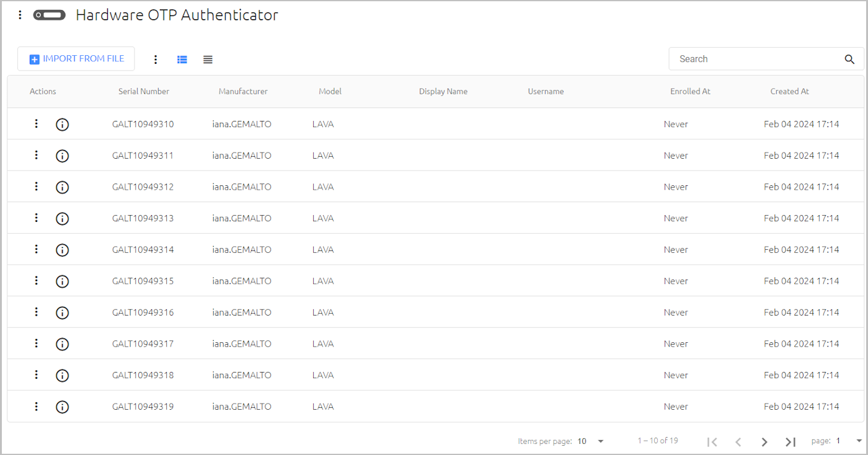Open actions menu for GALT10949319 row
868x455 pixels.
click(x=36, y=406)
